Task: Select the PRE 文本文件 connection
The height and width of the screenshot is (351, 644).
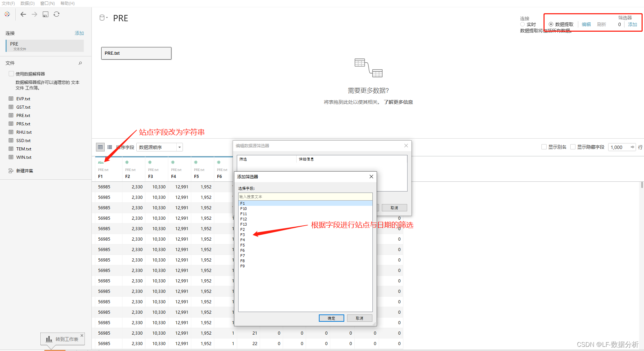Action: (45, 46)
